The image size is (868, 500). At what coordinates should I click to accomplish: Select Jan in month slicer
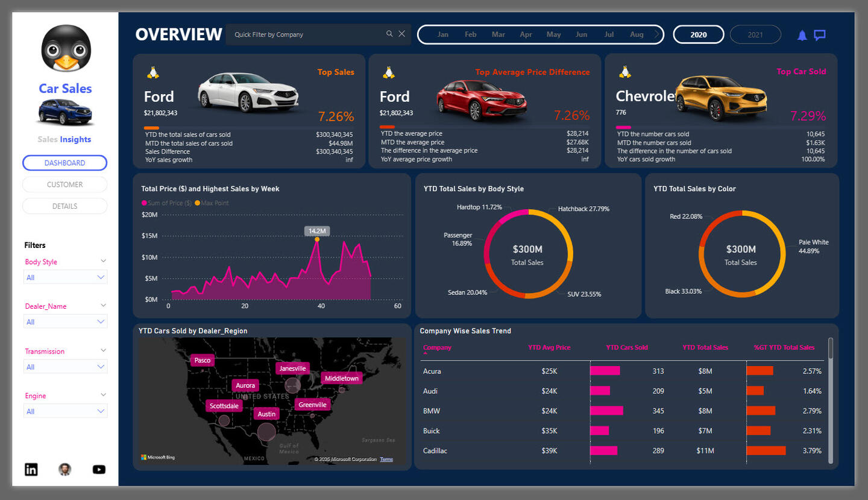[443, 34]
